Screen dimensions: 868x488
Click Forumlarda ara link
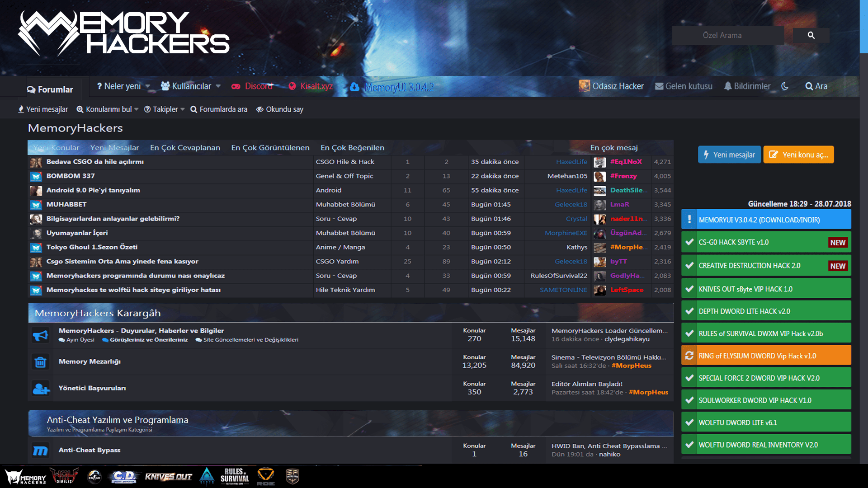(219, 109)
